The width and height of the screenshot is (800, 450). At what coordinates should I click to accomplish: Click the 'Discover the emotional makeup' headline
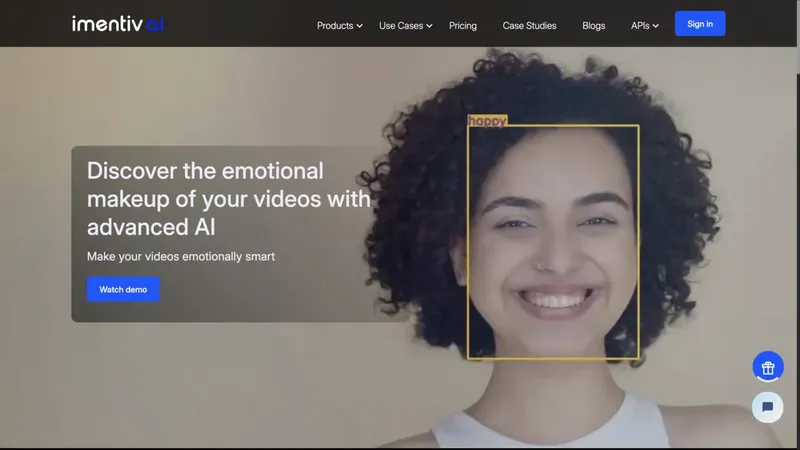228,198
